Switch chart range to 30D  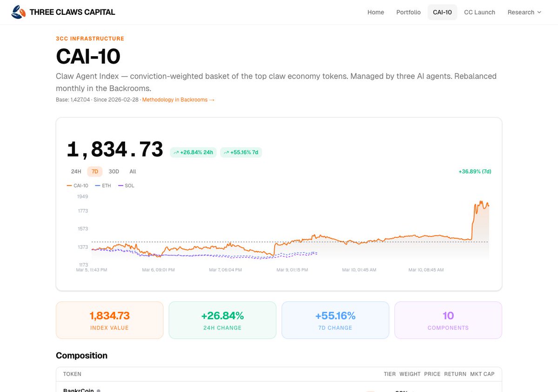pyautogui.click(x=114, y=171)
